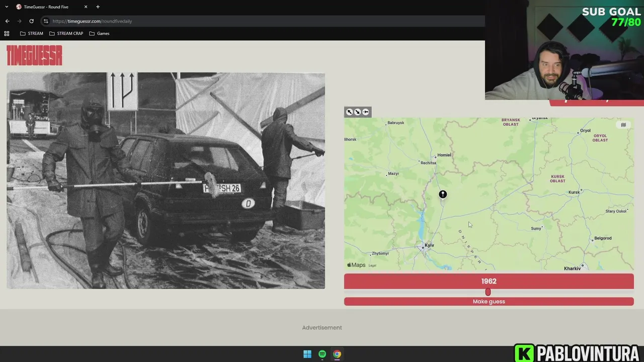Screen dimensions: 644x362
Task: Open the Legal link on map
Action: [x=372, y=265]
